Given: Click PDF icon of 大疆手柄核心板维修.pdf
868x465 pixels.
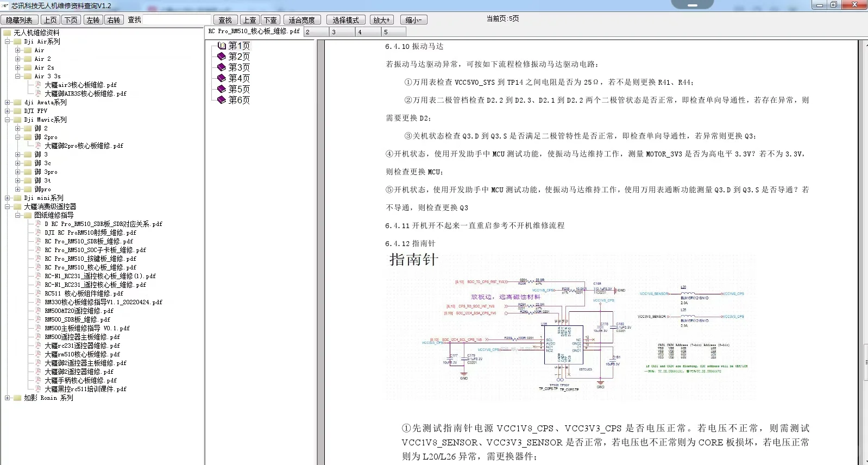Looking at the screenshot, I should [x=39, y=380].
